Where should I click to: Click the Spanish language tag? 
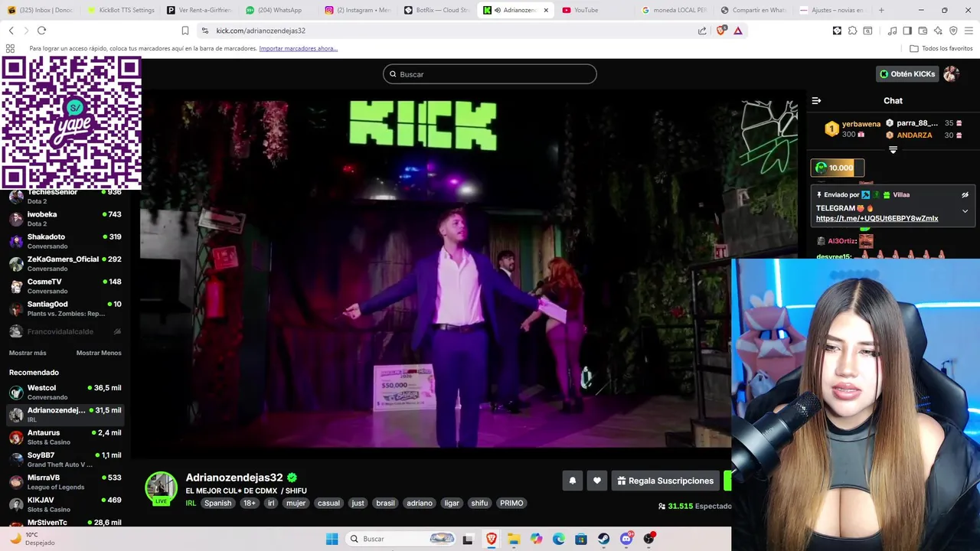coord(217,503)
